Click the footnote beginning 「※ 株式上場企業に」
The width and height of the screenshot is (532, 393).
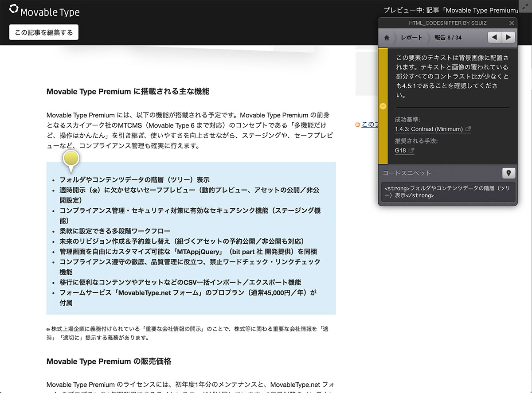(x=188, y=333)
